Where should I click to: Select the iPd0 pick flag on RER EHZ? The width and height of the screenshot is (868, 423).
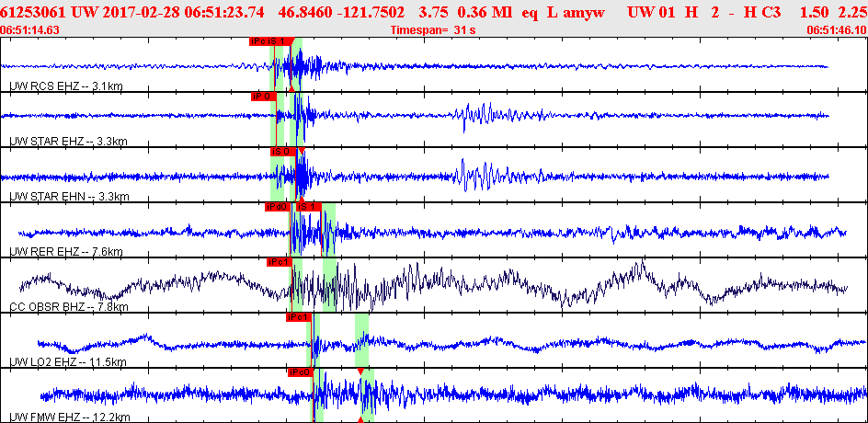coord(277,207)
